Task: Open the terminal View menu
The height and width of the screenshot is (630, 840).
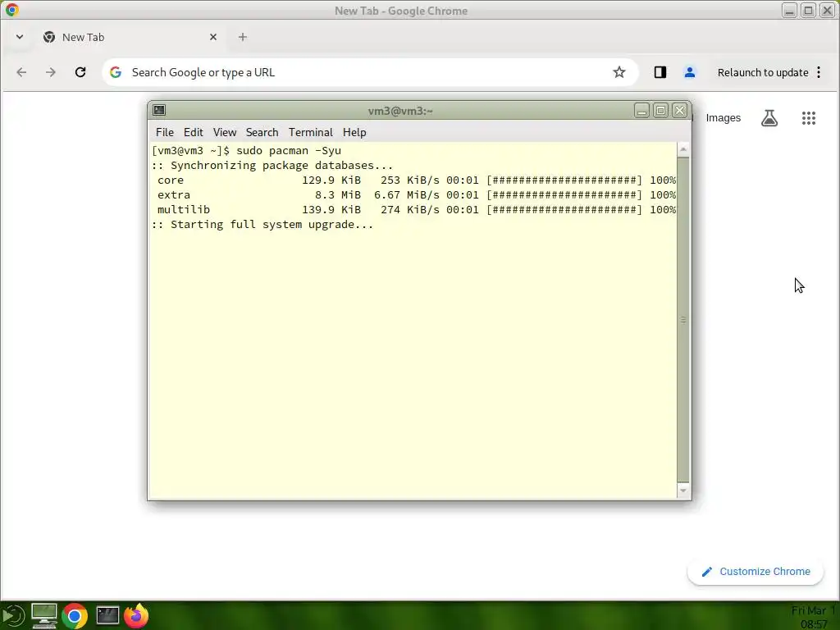Action: coord(225,132)
